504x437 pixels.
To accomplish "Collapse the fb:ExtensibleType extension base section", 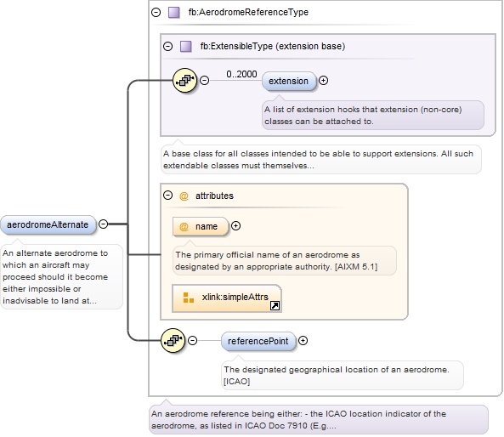I will (167, 46).
